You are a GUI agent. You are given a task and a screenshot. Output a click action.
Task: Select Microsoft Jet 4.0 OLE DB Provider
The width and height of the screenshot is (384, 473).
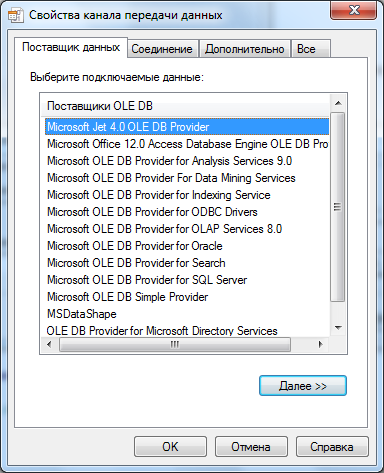click(x=187, y=127)
